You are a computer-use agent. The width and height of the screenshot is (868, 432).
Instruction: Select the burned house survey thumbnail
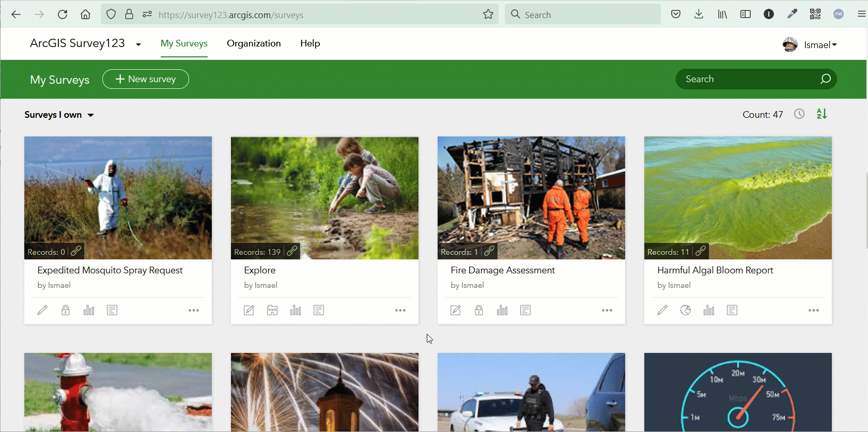[x=531, y=198]
